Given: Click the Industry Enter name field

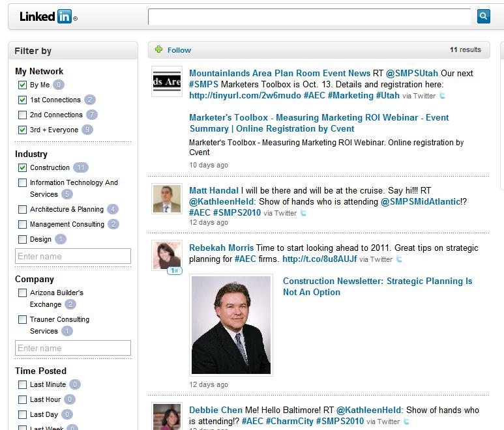Looking at the screenshot, I should coord(73,256).
